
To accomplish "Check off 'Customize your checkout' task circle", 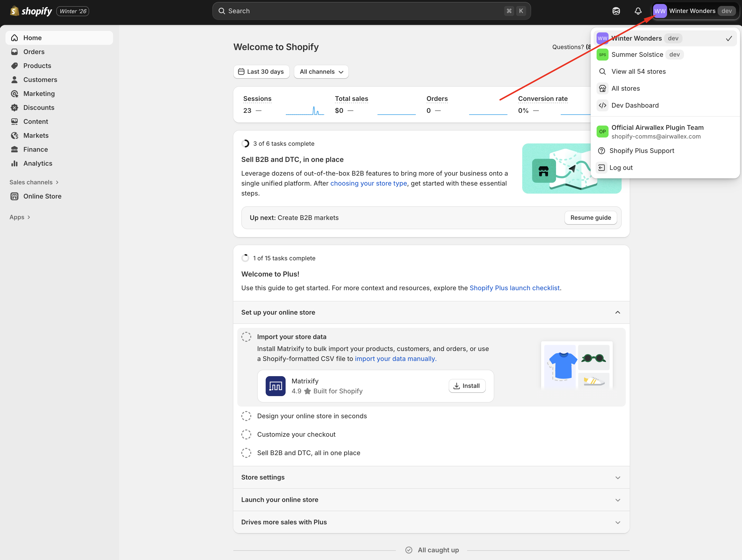I will 246,434.
